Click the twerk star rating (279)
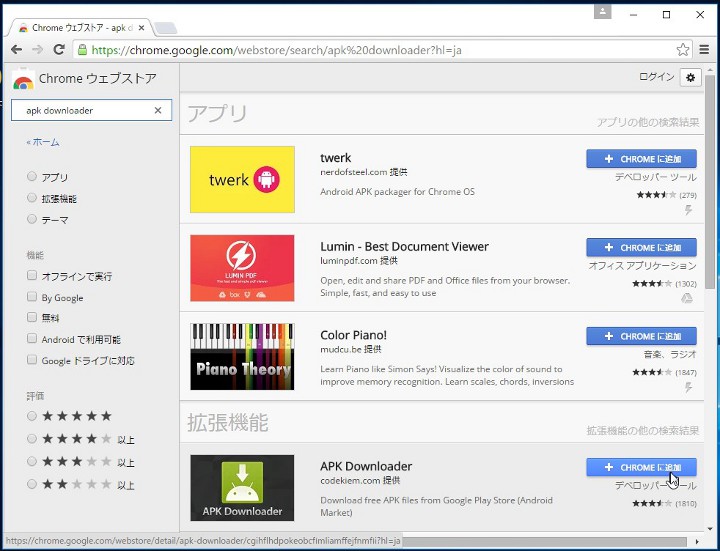Image resolution: width=720 pixels, height=551 pixels. [666, 195]
